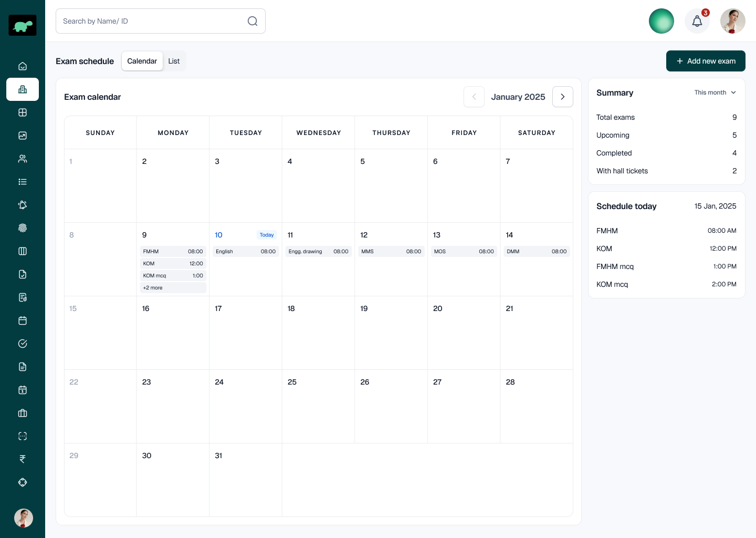Open the students group icon in sidebar
Screen dimensions: 756x538
[23, 159]
